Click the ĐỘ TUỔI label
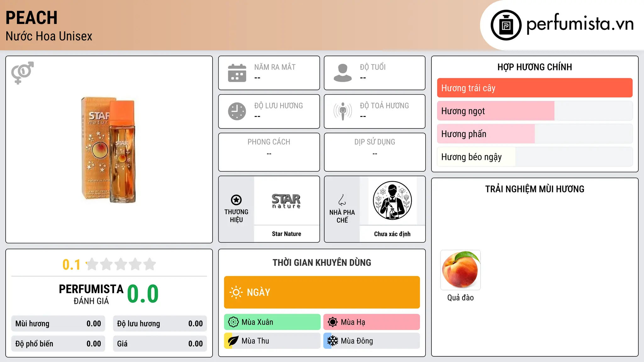Screen dimensions: 644x362 [373, 67]
